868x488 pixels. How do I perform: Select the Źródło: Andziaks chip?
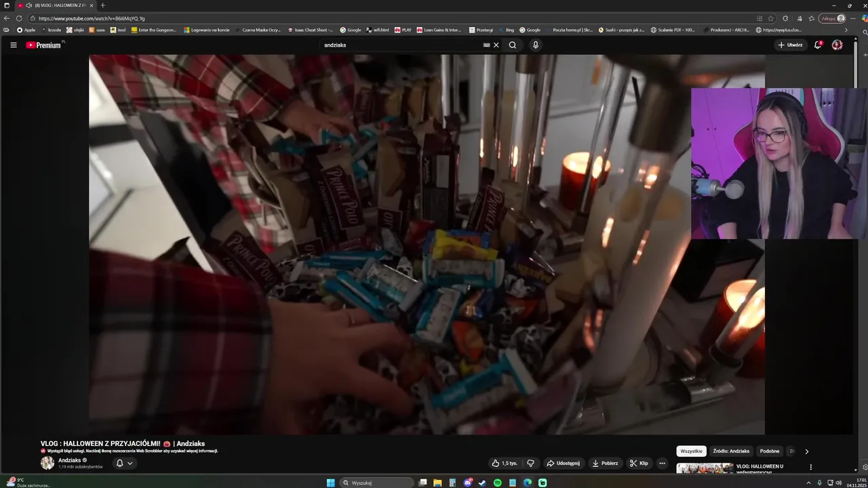click(731, 451)
